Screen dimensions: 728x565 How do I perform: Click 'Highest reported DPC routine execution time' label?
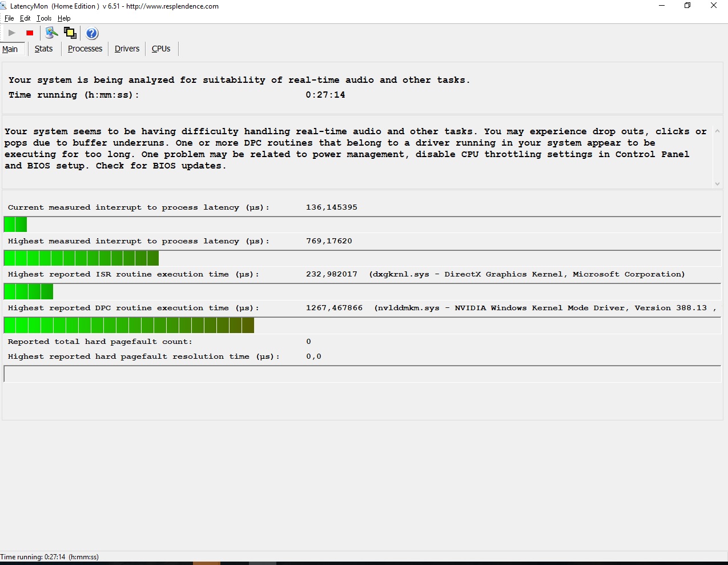pyautogui.click(x=134, y=308)
